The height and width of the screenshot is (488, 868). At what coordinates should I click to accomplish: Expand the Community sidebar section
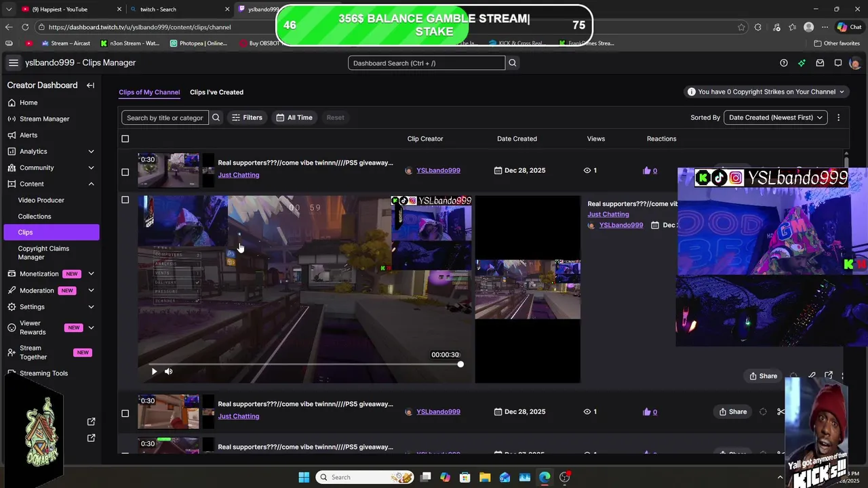pyautogui.click(x=91, y=167)
